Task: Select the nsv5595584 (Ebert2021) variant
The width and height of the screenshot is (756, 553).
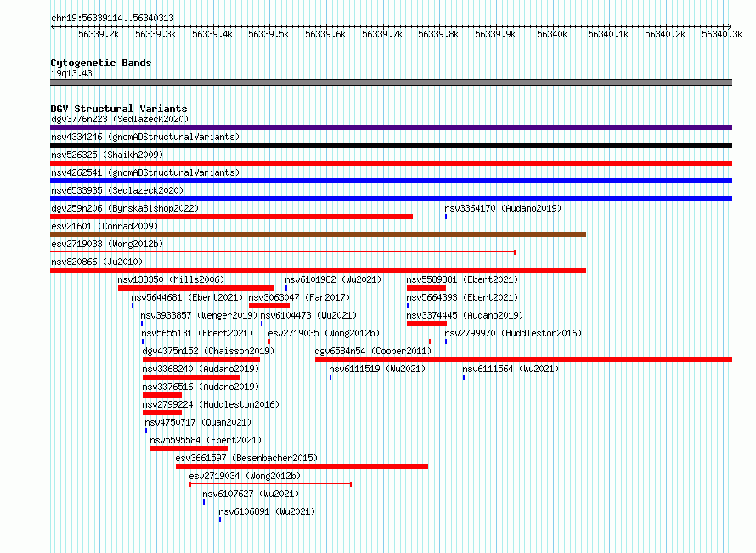Action: tap(189, 449)
